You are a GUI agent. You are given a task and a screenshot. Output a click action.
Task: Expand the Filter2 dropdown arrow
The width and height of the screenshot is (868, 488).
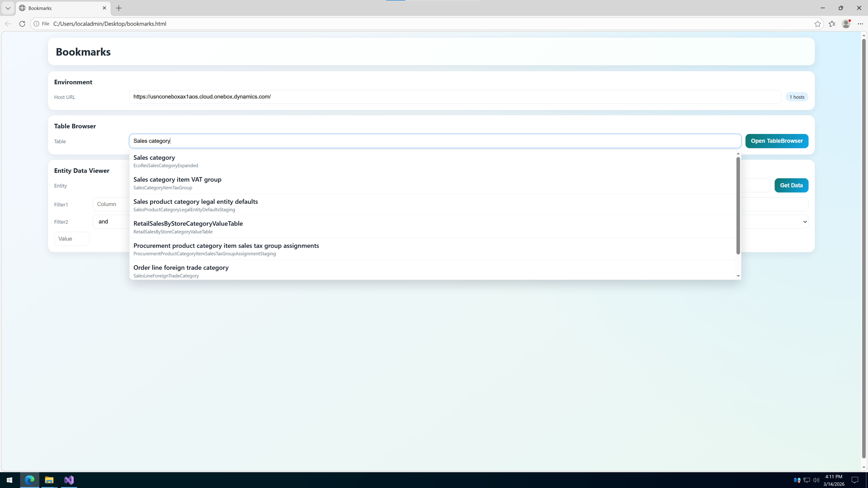point(805,222)
